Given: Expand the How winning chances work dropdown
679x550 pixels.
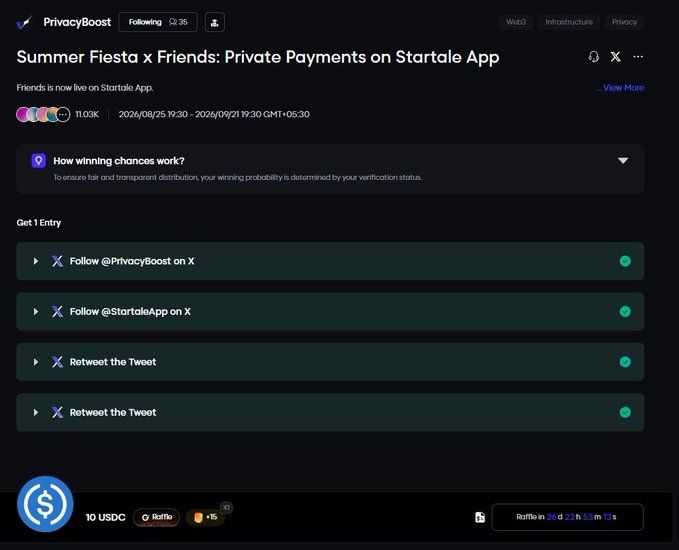Looking at the screenshot, I should pyautogui.click(x=623, y=161).
